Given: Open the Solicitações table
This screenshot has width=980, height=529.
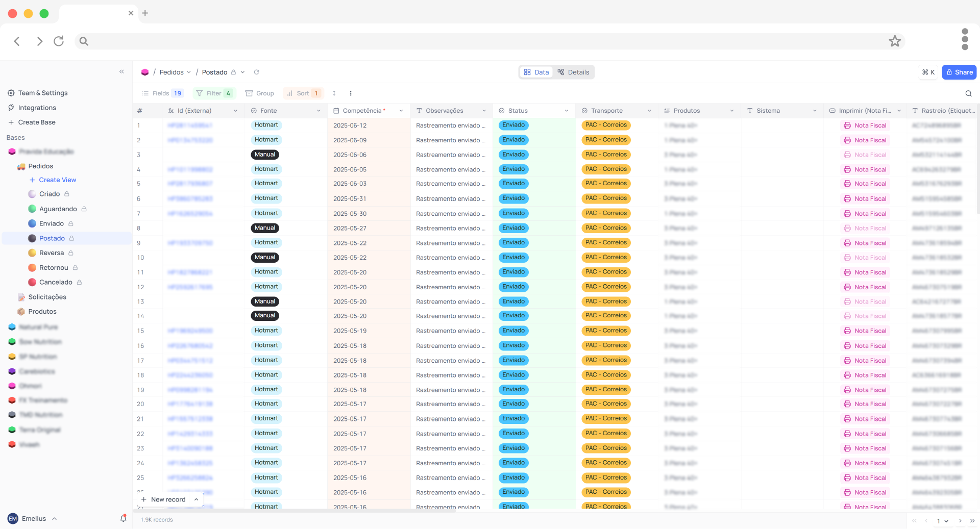Looking at the screenshot, I should pyautogui.click(x=47, y=297).
